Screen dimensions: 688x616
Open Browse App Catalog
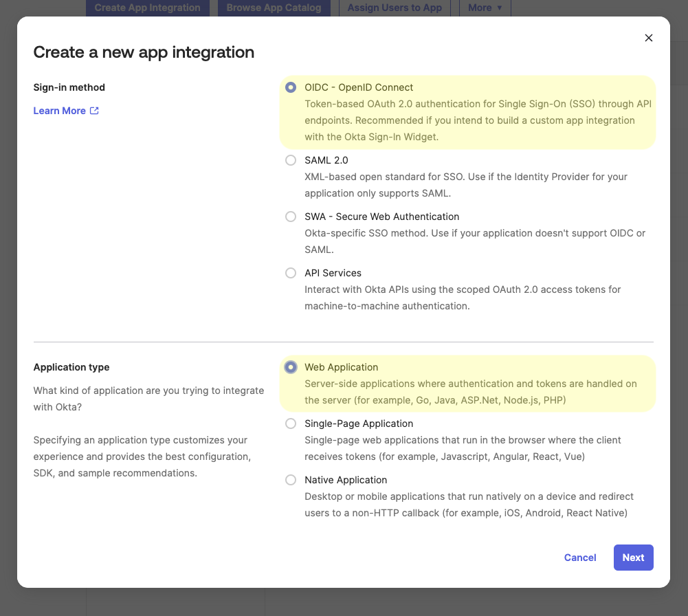point(274,8)
